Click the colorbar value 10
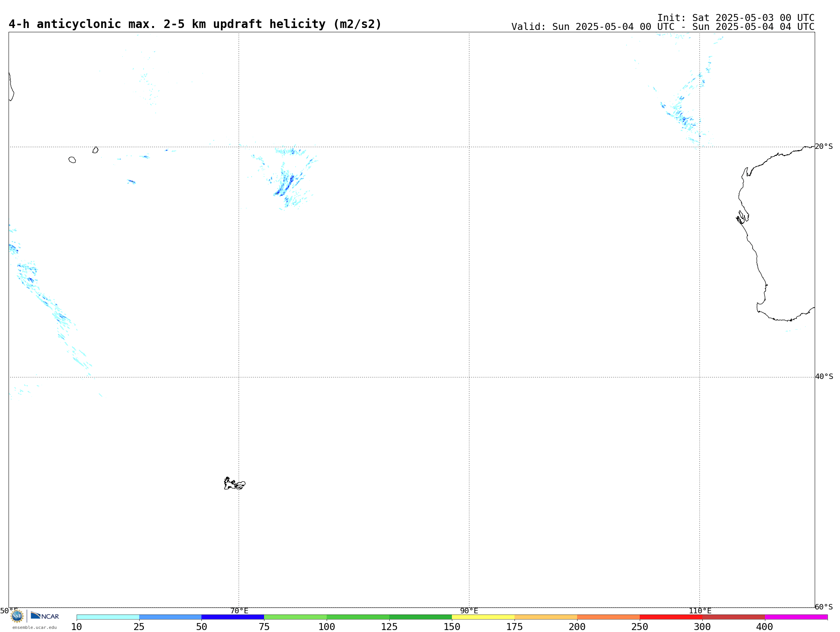The width and height of the screenshot is (840, 632). pos(77,627)
